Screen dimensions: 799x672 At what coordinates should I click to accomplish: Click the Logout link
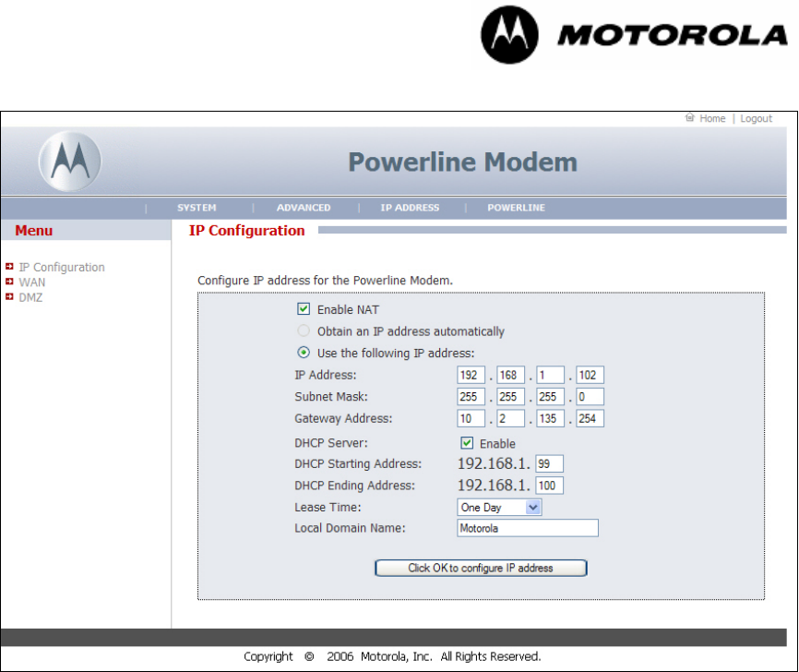(757, 118)
